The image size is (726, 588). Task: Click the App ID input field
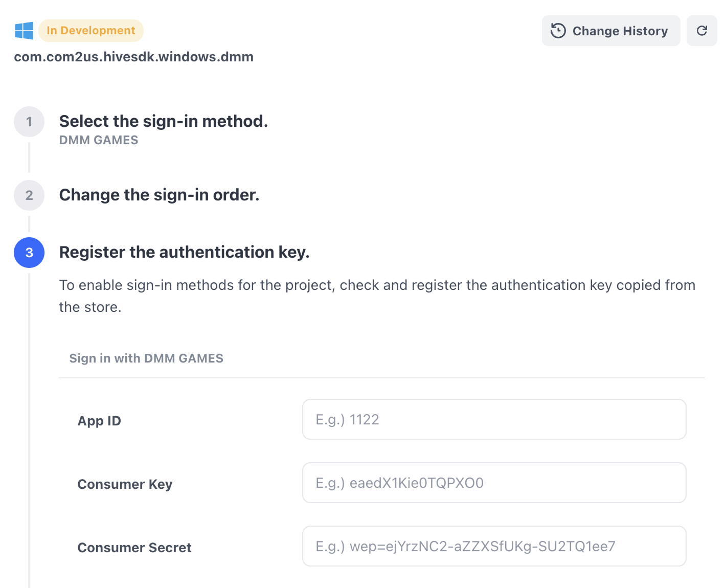click(x=494, y=419)
